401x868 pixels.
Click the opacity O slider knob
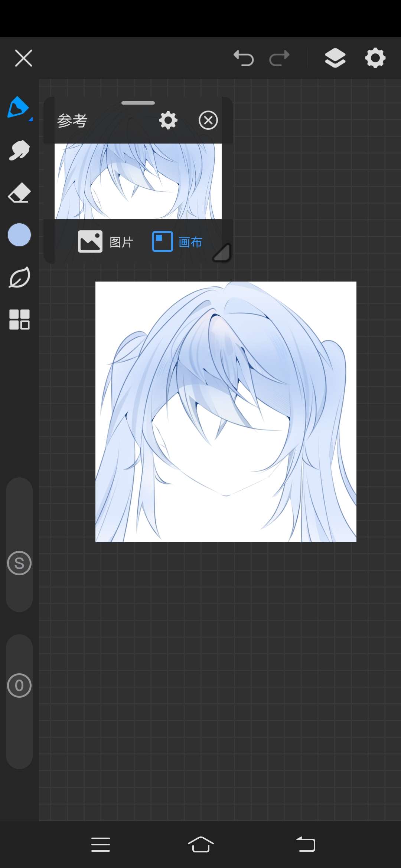(19, 685)
